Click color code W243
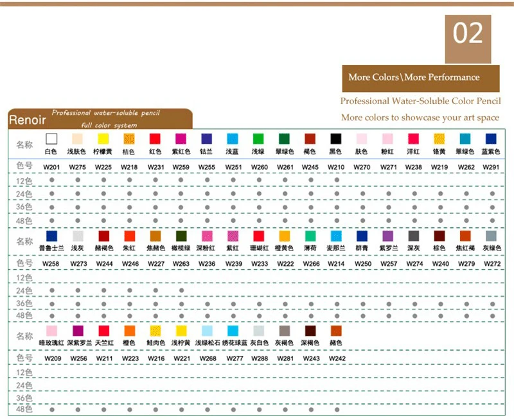This screenshot has height=420, width=514. click(312, 358)
